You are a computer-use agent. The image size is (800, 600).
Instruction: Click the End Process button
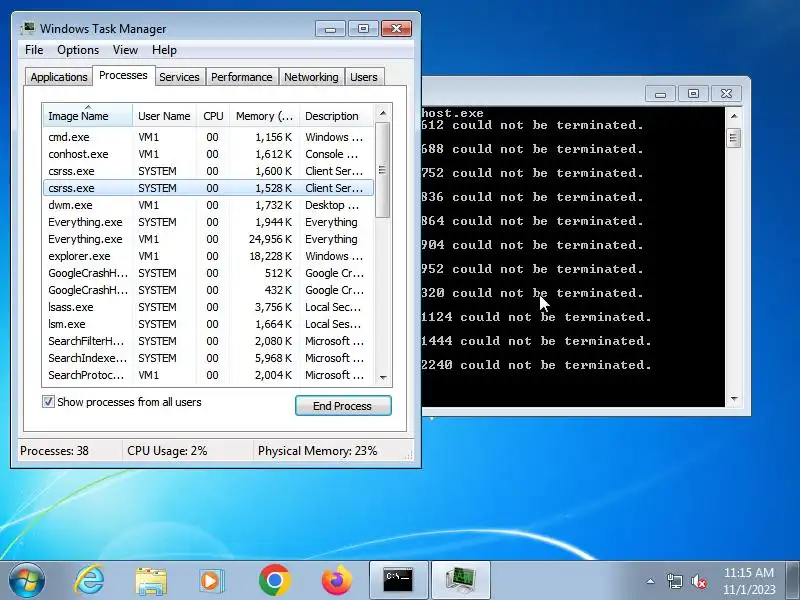pyautogui.click(x=343, y=406)
